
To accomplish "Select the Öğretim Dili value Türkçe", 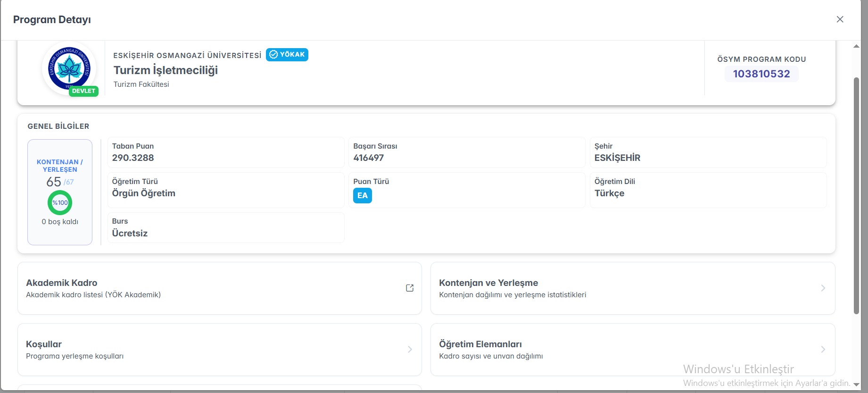I will 609,193.
